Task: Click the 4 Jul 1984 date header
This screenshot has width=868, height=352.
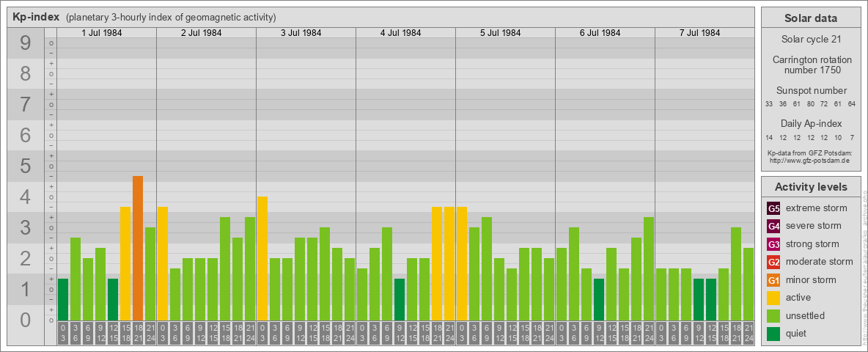Action: pyautogui.click(x=401, y=33)
